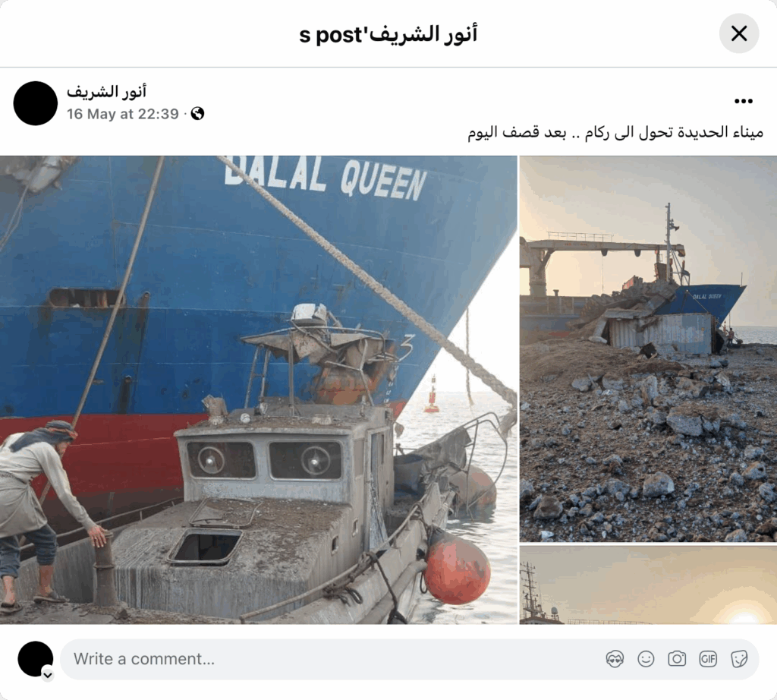Expand the commenting-identity switcher chevron on avatar

point(48,675)
